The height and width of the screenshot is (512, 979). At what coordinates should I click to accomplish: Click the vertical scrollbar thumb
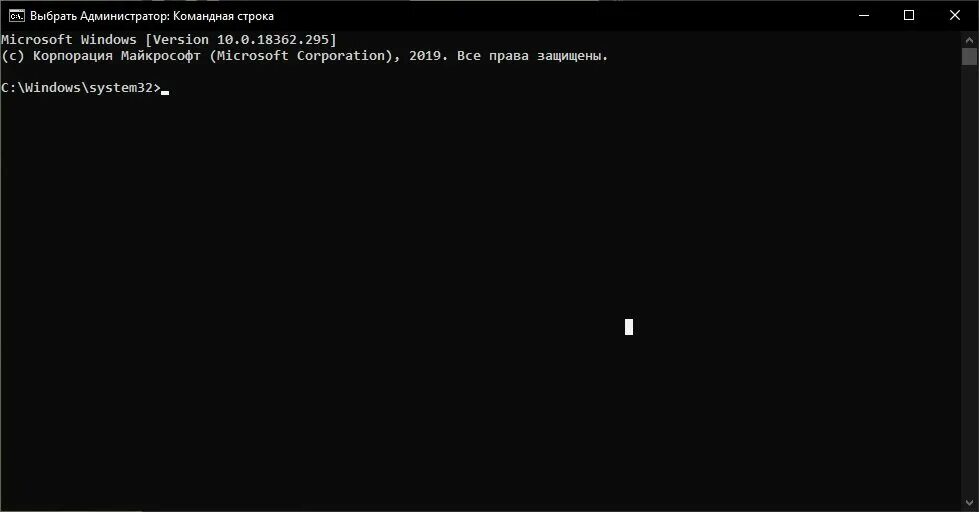(x=969, y=56)
